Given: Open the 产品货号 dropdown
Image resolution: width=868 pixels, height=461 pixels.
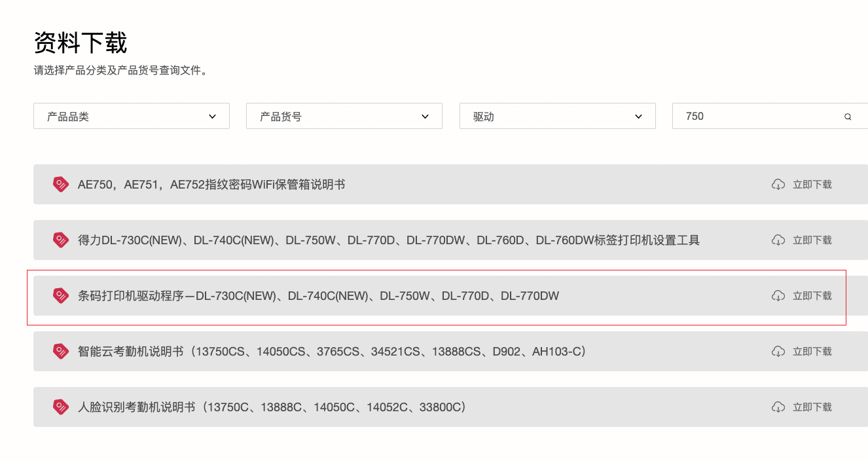Looking at the screenshot, I should point(344,116).
